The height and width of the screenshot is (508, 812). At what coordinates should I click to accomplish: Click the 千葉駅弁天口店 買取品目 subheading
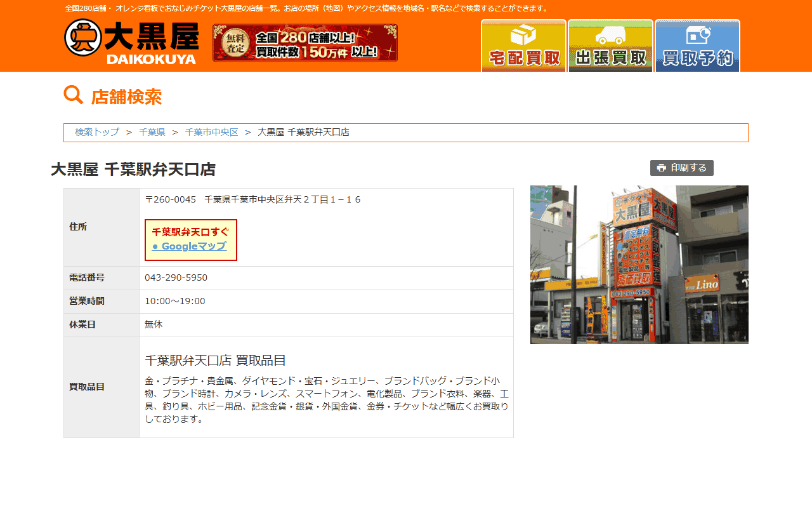click(215, 361)
